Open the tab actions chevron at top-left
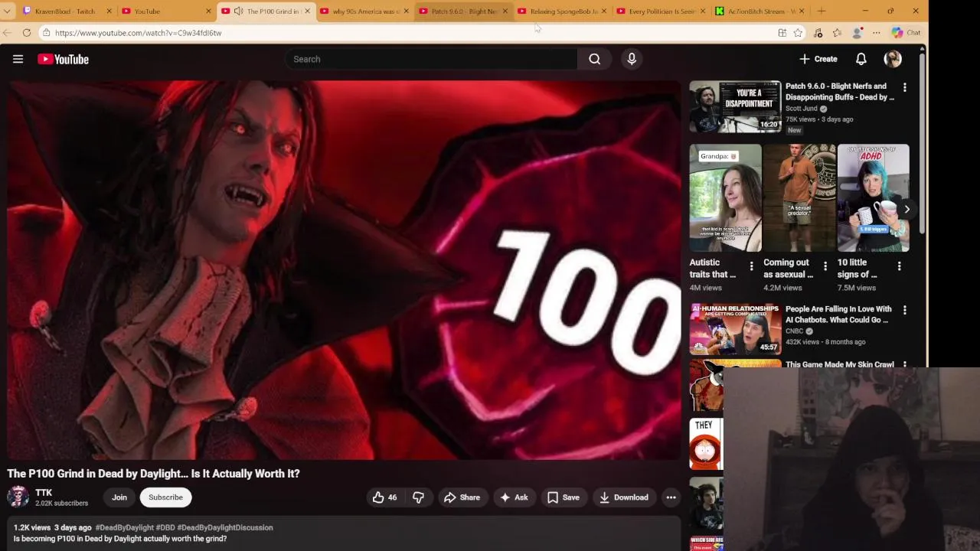 point(7,11)
